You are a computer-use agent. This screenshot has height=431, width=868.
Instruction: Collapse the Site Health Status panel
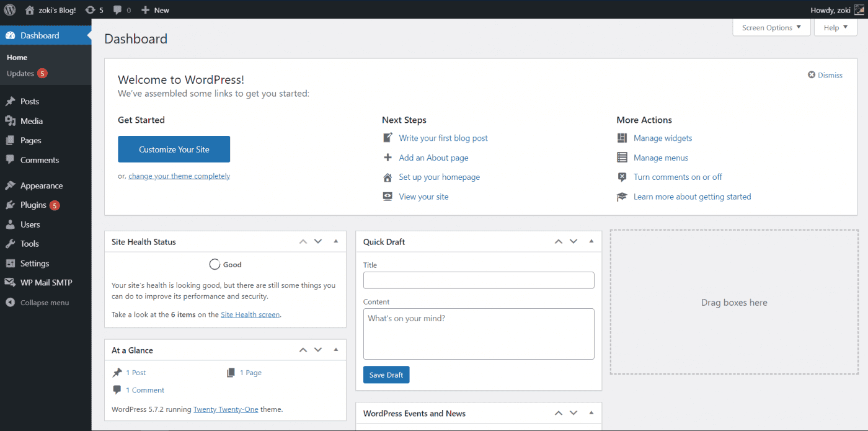click(335, 241)
